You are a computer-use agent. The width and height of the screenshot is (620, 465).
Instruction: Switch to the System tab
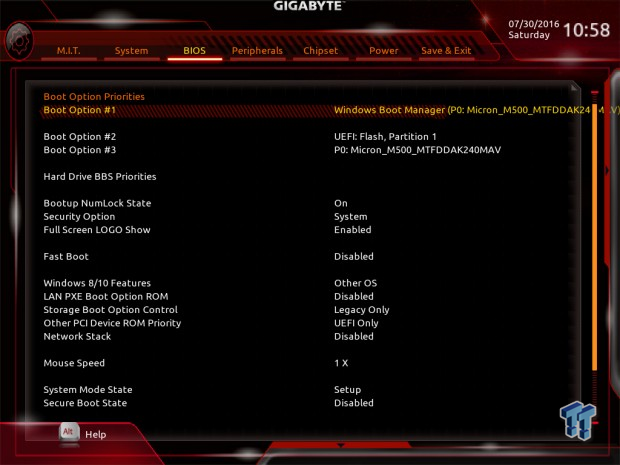pos(131,51)
